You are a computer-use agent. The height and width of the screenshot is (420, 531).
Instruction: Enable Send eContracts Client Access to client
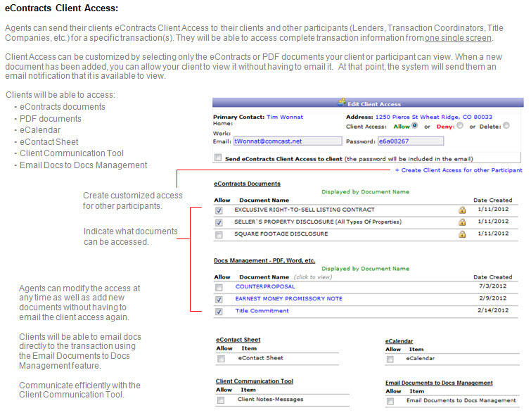[218, 158]
